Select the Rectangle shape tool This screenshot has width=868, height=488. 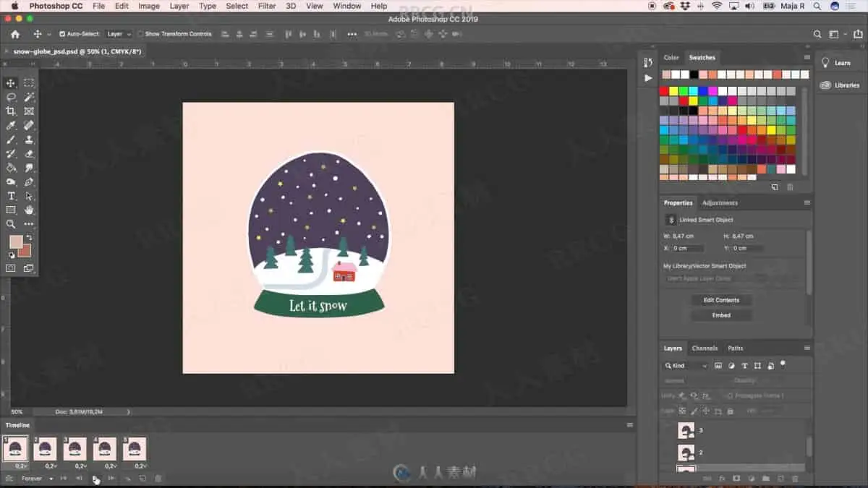click(x=12, y=210)
